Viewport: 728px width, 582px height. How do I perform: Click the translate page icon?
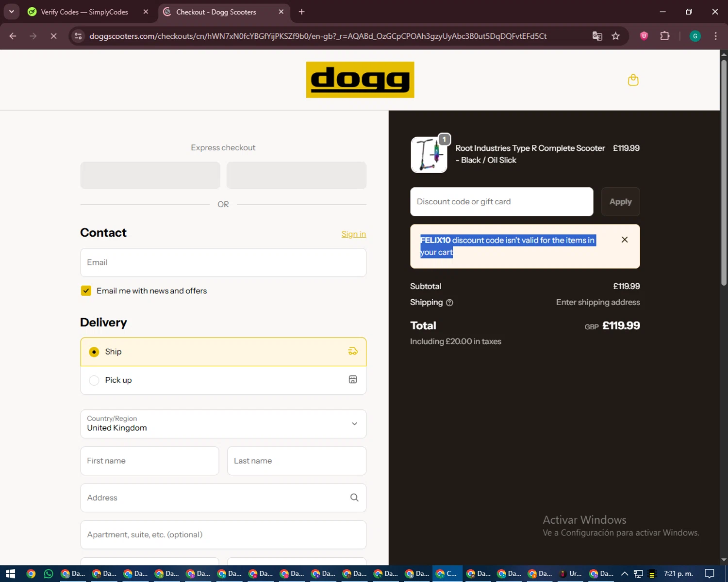coord(597,36)
